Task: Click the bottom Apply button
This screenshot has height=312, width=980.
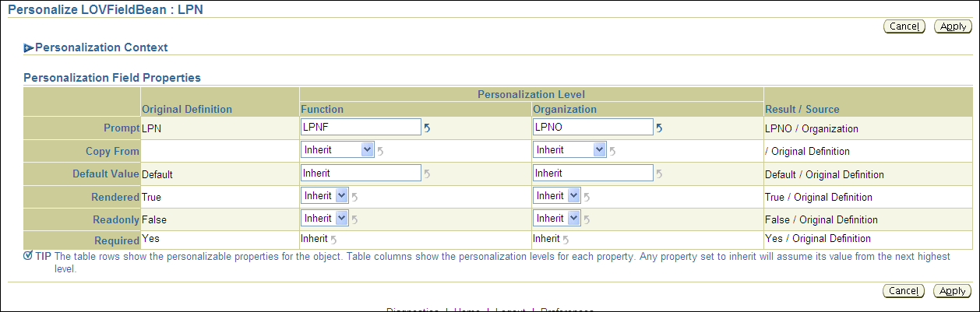Action: point(952,291)
